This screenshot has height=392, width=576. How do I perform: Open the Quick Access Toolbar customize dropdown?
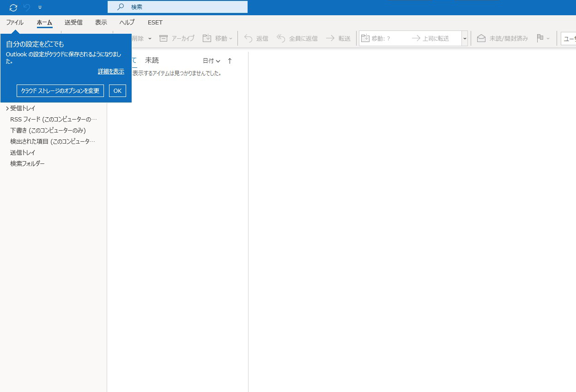tap(40, 7)
